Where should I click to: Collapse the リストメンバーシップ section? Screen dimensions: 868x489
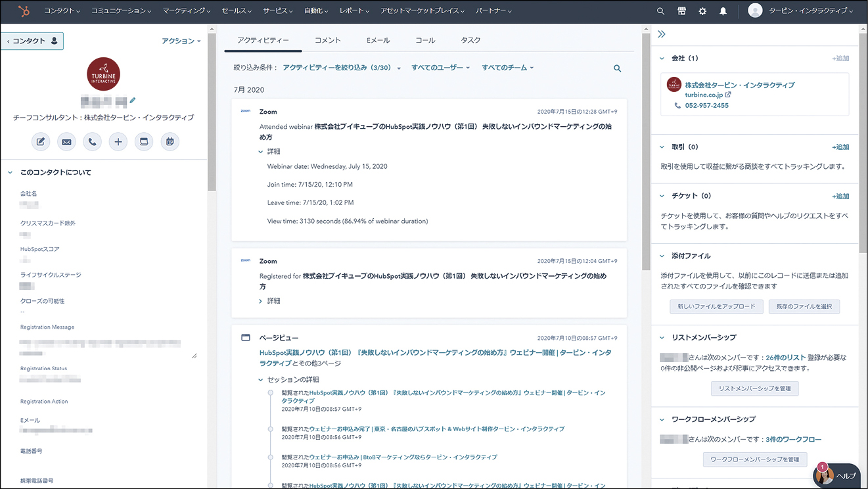[662, 338]
